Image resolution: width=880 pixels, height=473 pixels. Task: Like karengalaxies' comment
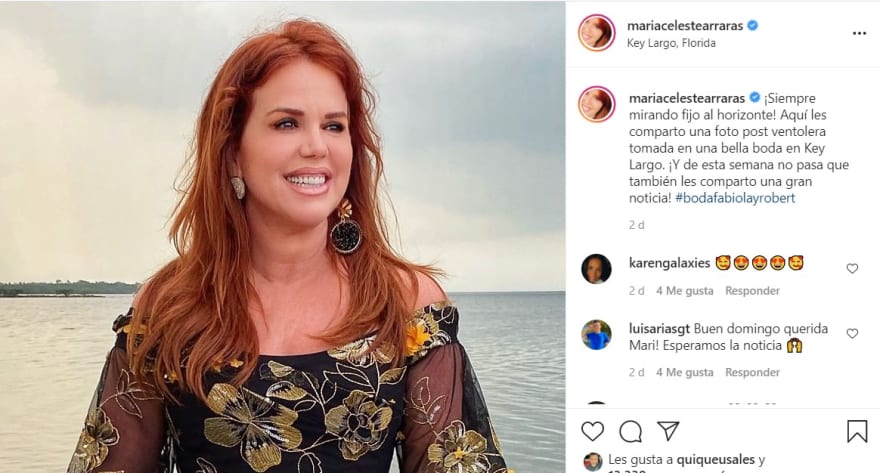(852, 268)
